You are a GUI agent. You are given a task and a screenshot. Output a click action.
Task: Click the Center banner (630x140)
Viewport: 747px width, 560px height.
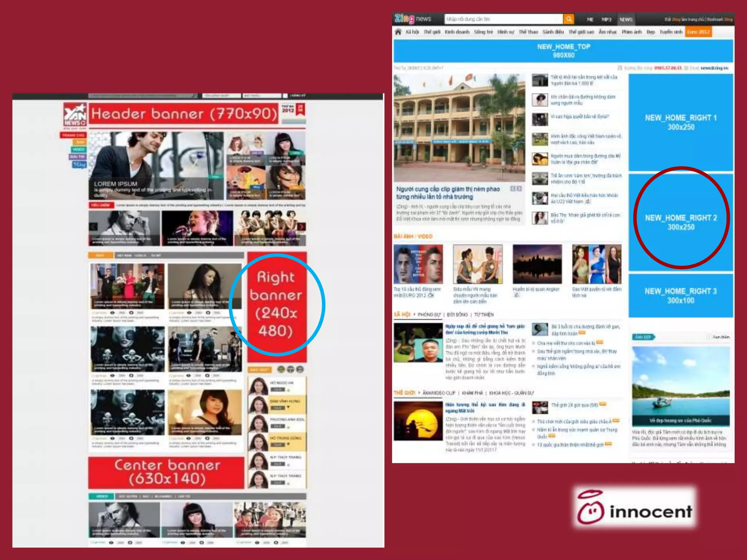(x=166, y=472)
